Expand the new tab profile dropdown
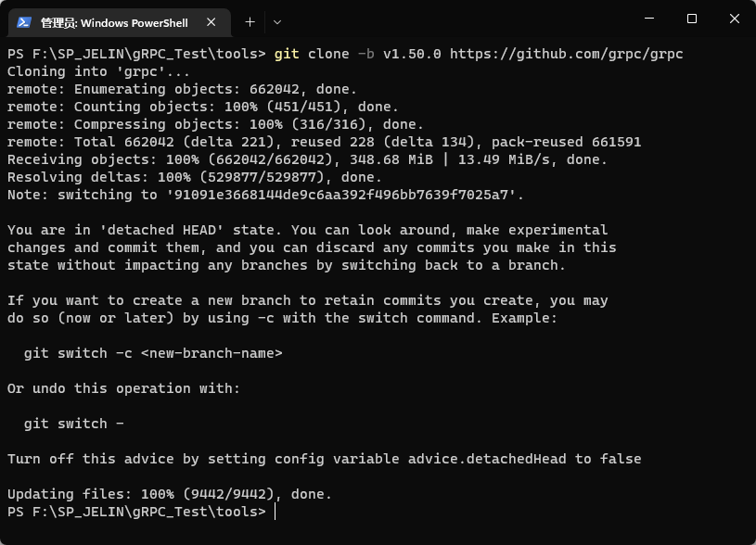This screenshot has height=545, width=756. tap(277, 22)
